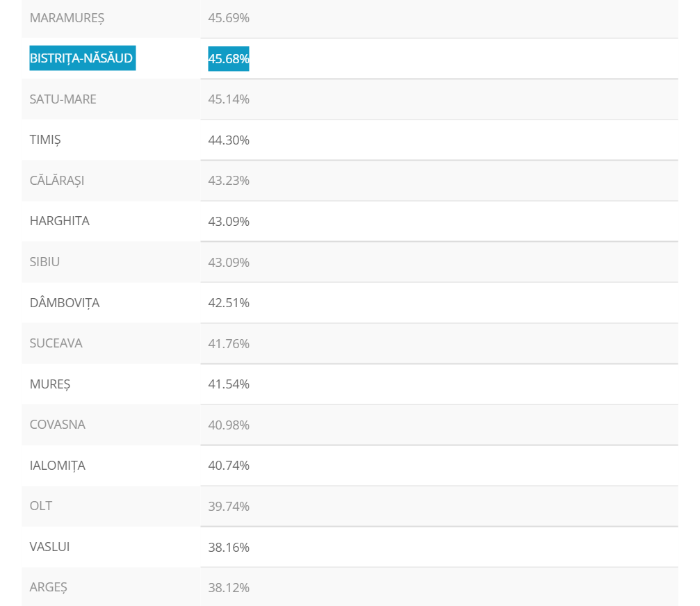The height and width of the screenshot is (606, 700).
Task: Click the MARAMUREȘ county name
Action: 67,18
